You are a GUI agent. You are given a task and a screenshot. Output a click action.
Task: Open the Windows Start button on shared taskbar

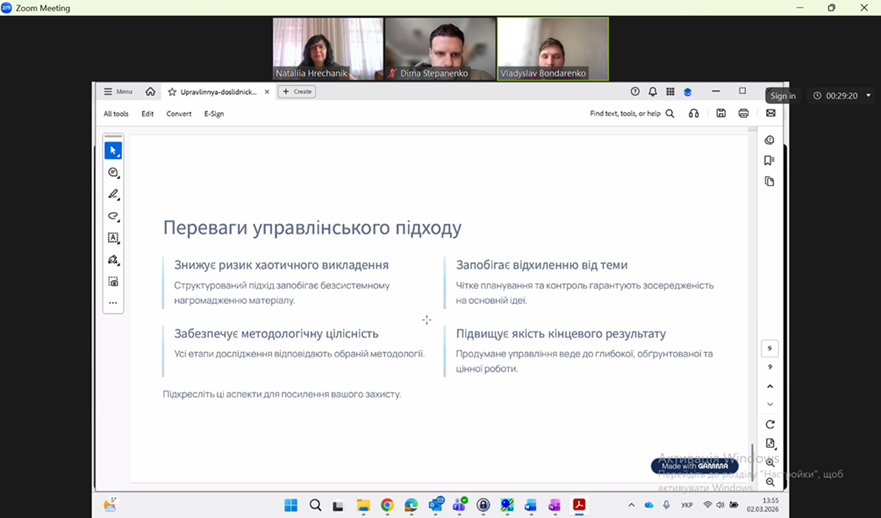pos(290,505)
